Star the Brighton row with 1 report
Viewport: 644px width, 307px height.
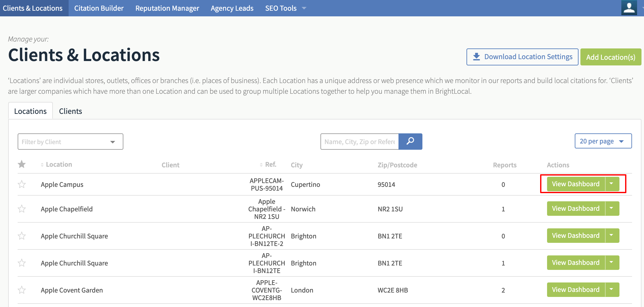tap(22, 263)
